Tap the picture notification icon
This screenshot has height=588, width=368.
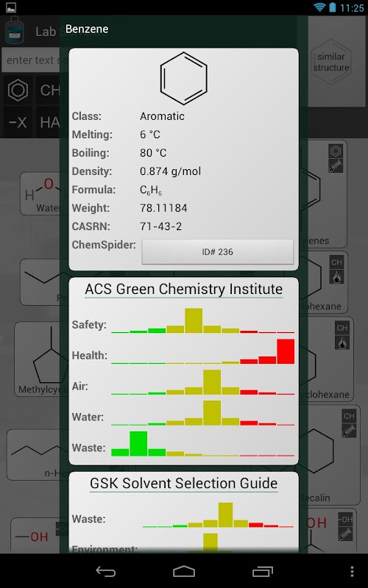[10, 7]
